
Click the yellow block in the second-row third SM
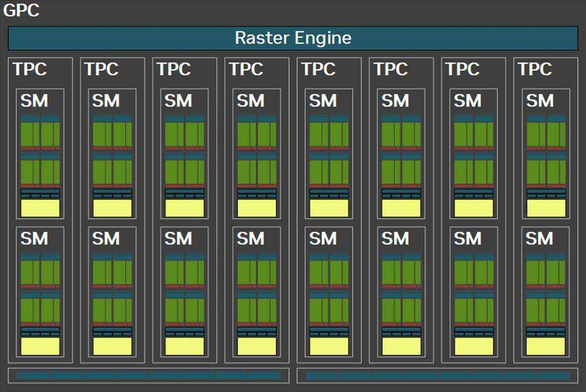click(x=185, y=347)
